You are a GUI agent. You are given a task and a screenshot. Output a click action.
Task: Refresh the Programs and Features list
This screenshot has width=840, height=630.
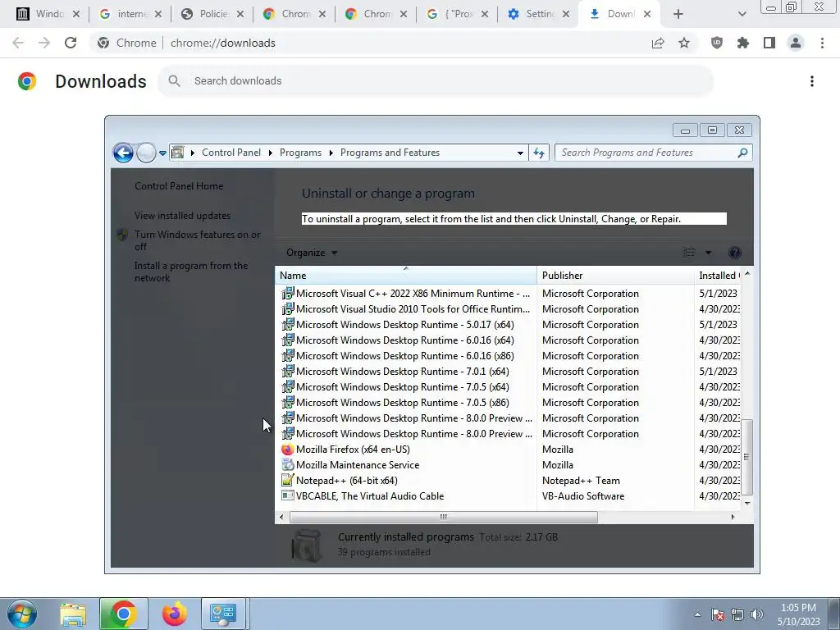[x=538, y=153]
